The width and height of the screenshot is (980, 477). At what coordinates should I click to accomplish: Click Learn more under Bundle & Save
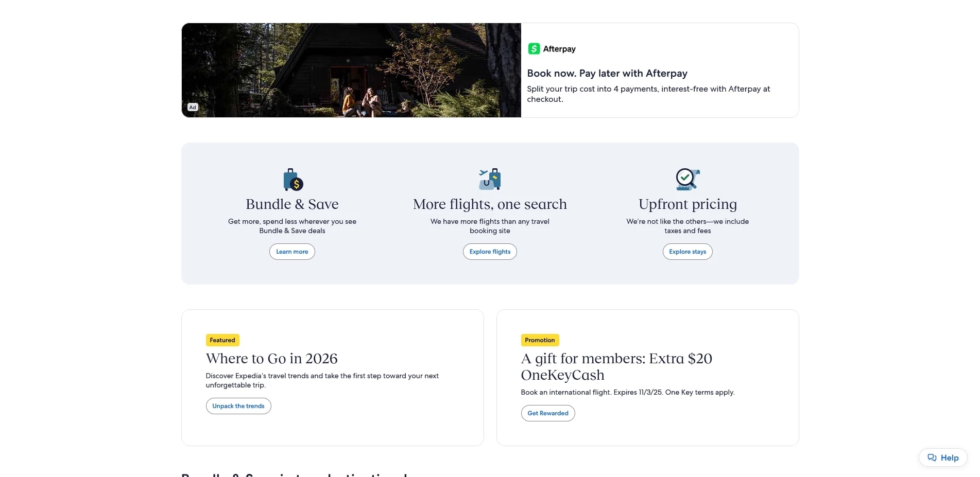click(291, 252)
